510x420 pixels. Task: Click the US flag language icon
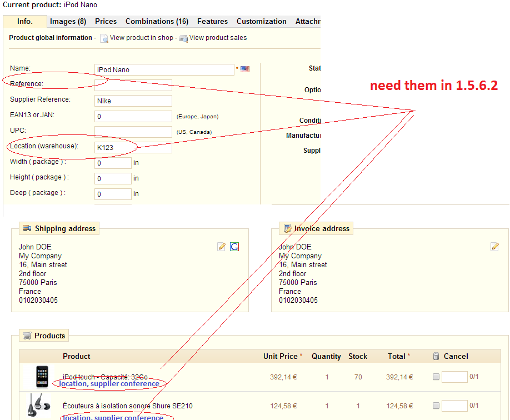click(245, 69)
